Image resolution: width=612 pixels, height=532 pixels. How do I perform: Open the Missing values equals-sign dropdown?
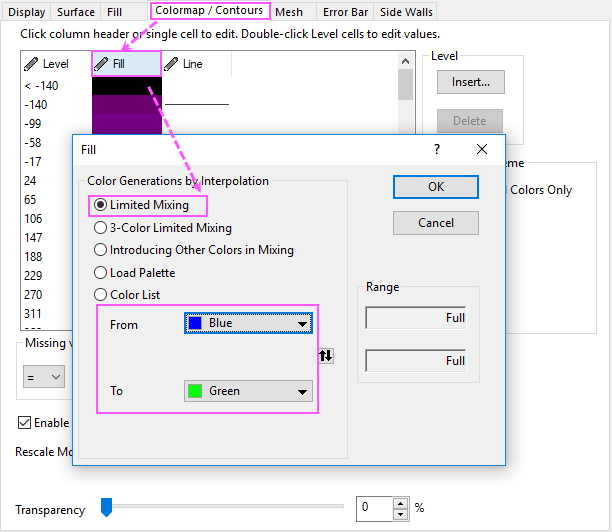(x=44, y=377)
